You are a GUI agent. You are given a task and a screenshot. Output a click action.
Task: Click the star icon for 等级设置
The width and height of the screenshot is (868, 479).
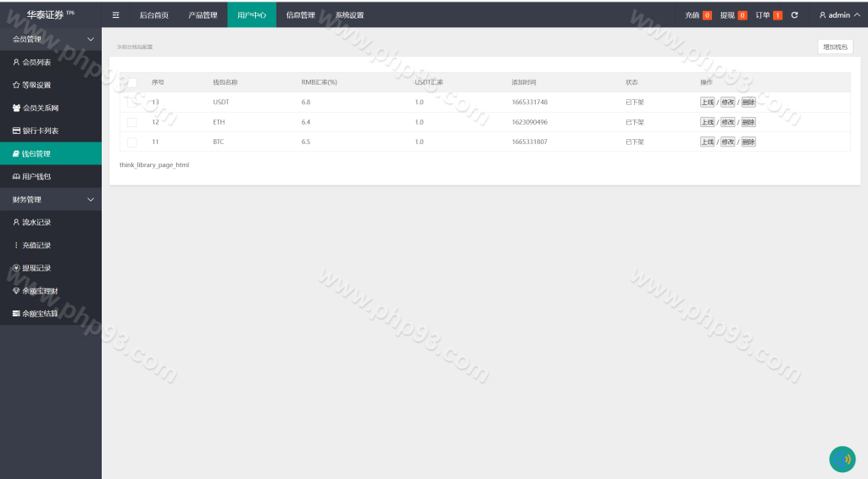16,85
